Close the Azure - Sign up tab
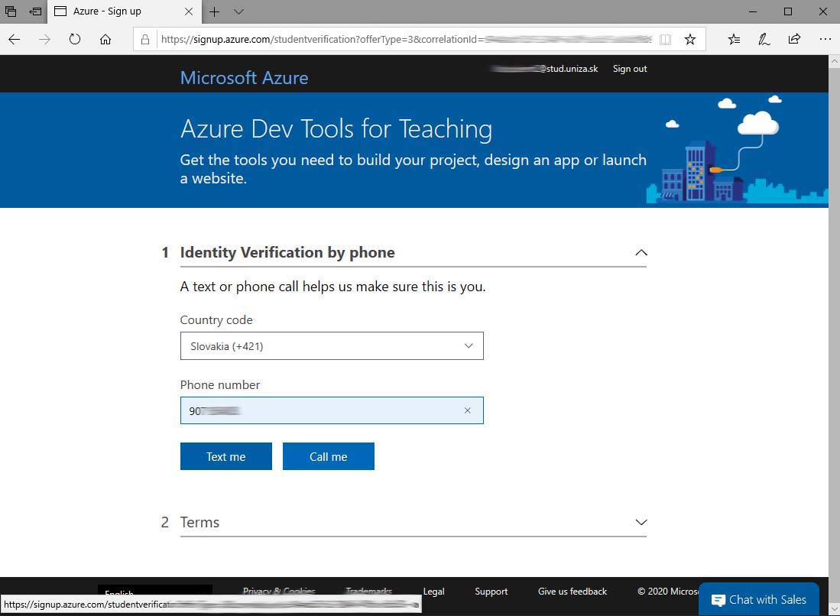 189,11
